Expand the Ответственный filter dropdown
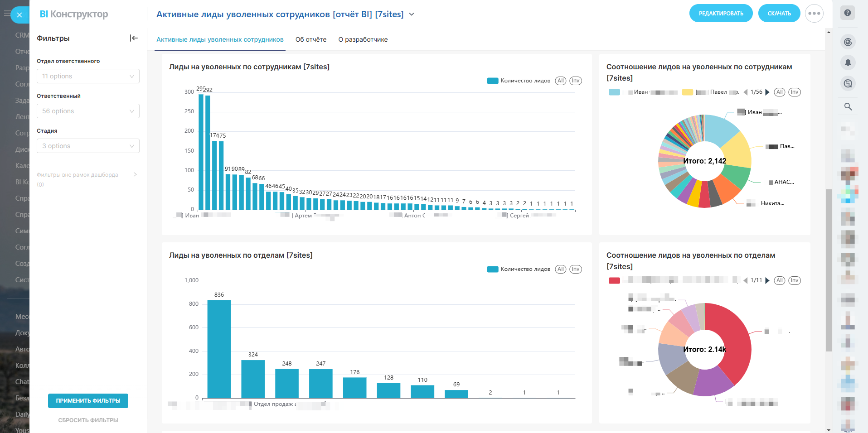The image size is (868, 433). coord(88,111)
